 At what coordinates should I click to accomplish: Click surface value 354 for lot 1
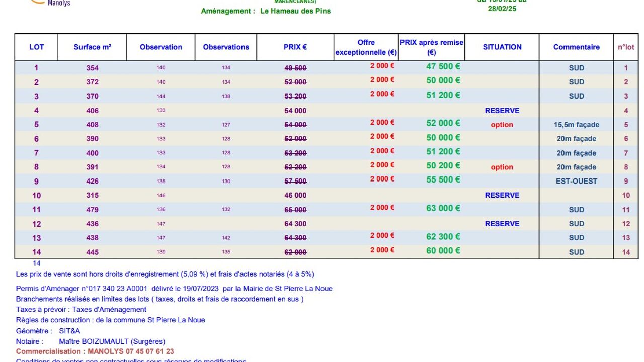[x=93, y=68]
